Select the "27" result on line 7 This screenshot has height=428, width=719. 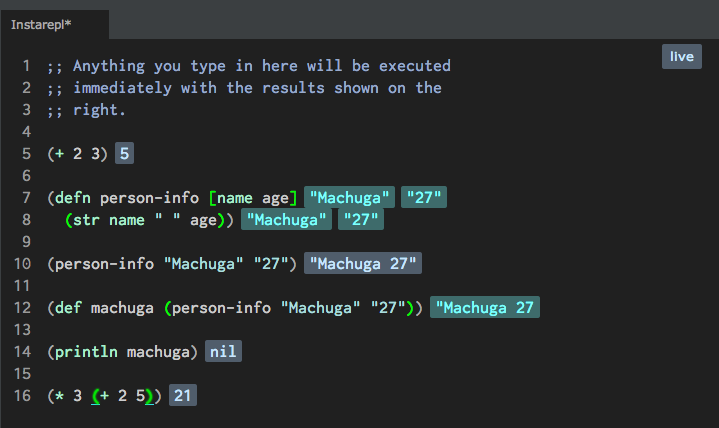point(423,198)
